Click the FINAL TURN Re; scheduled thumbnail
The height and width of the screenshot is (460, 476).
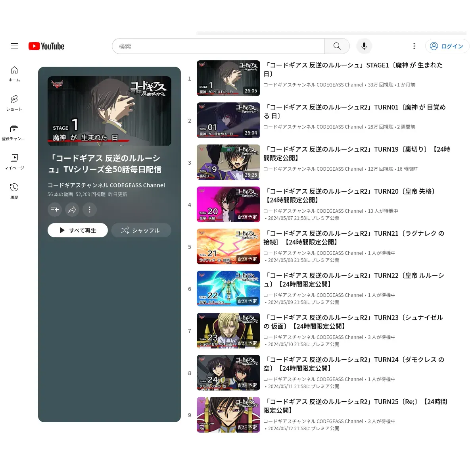point(228,415)
